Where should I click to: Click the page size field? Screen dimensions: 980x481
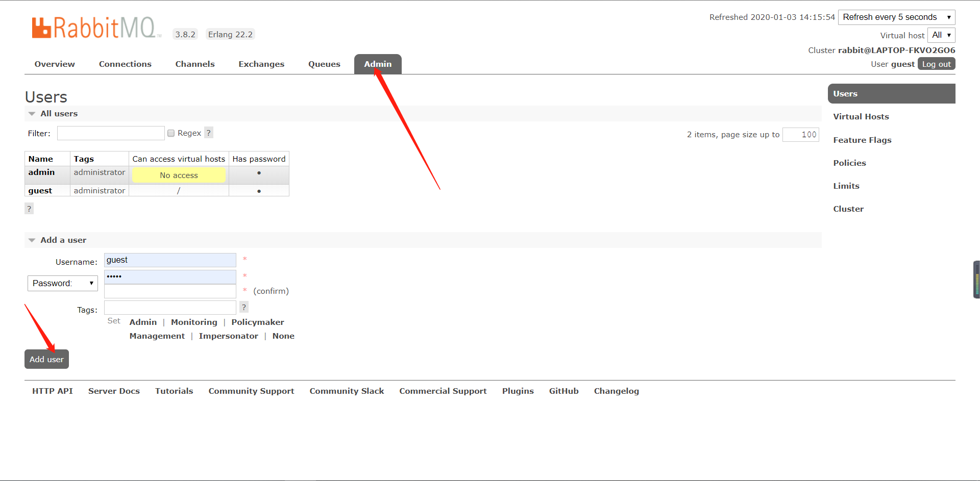pyautogui.click(x=801, y=135)
